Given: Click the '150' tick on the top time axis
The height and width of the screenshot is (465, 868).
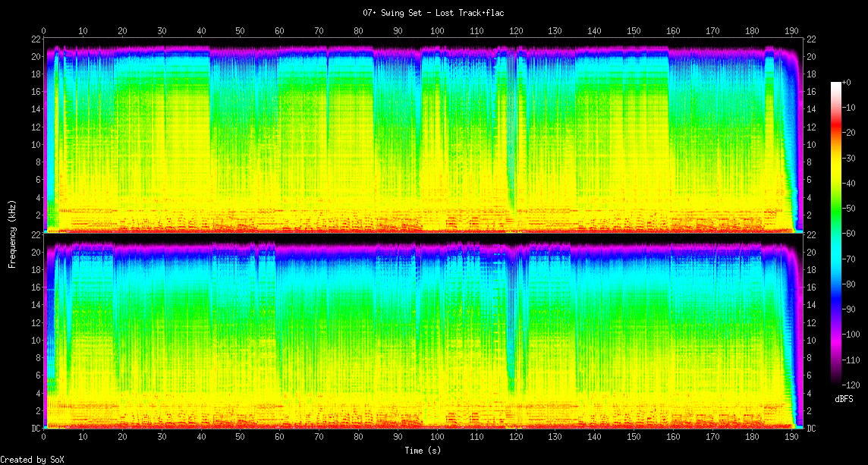Looking at the screenshot, I should coord(634,31).
